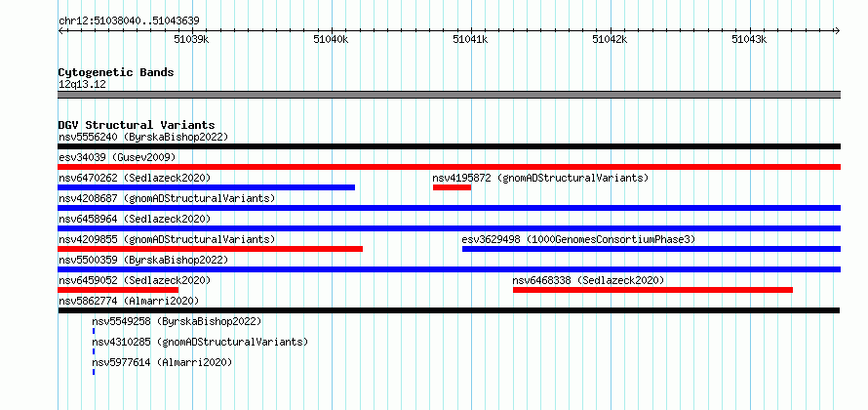Click the nsv5556240 black variant bar
Image resolution: width=868 pixels, height=410 pixels.
coord(449,146)
